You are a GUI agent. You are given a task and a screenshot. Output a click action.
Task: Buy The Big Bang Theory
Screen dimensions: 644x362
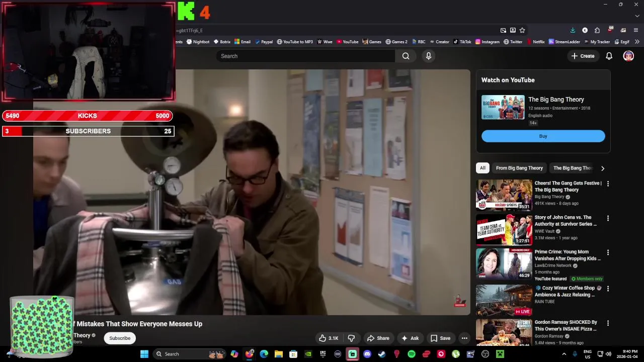point(543,136)
